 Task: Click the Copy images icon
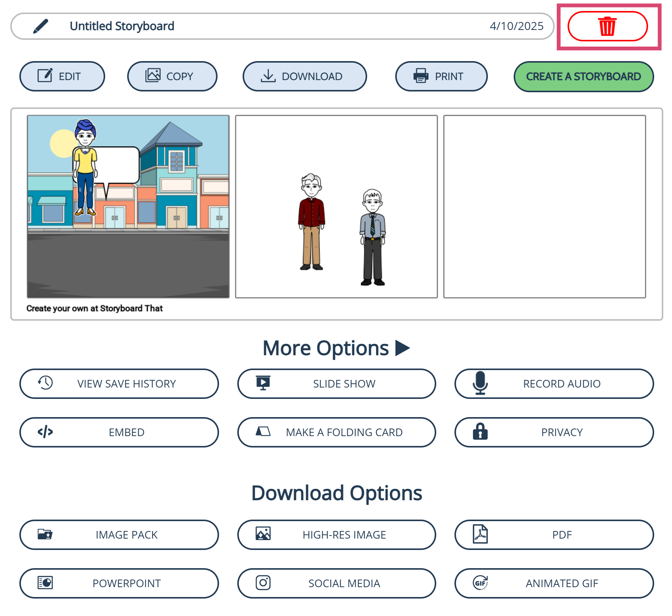point(153,75)
